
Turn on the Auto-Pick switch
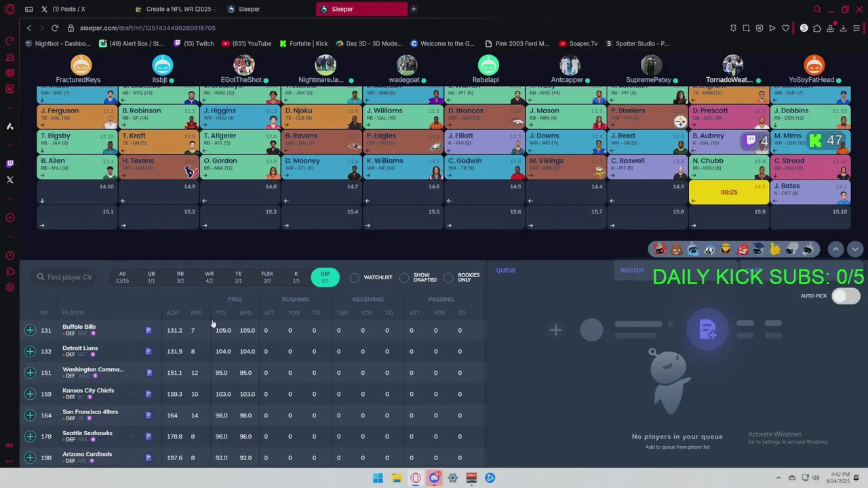(x=846, y=296)
